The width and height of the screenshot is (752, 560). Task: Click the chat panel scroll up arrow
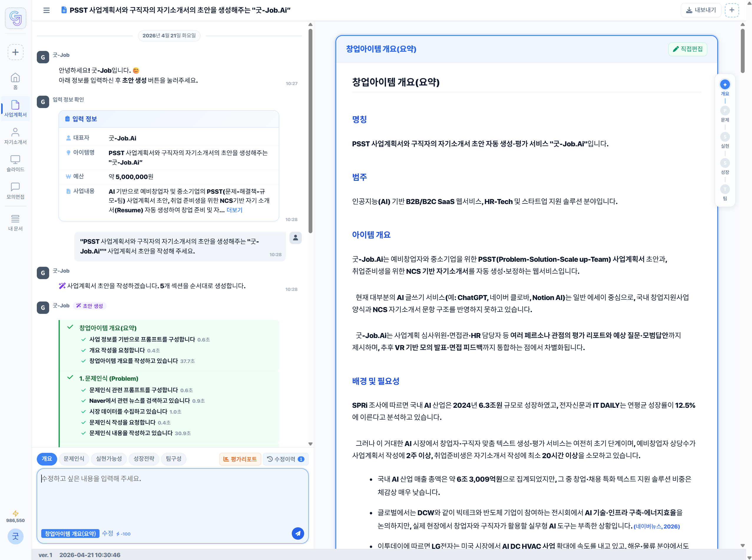[x=310, y=24]
